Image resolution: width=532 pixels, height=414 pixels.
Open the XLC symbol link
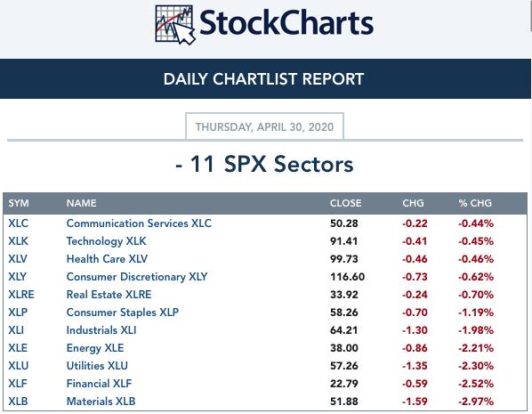18,223
